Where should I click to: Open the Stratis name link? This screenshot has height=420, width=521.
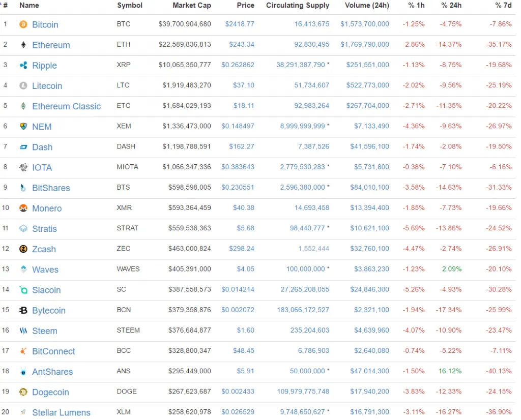coord(45,229)
